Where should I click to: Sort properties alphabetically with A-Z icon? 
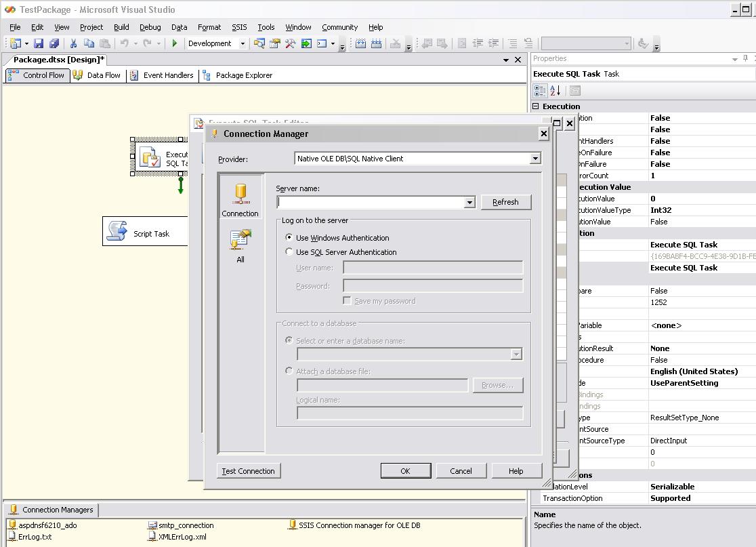click(555, 91)
